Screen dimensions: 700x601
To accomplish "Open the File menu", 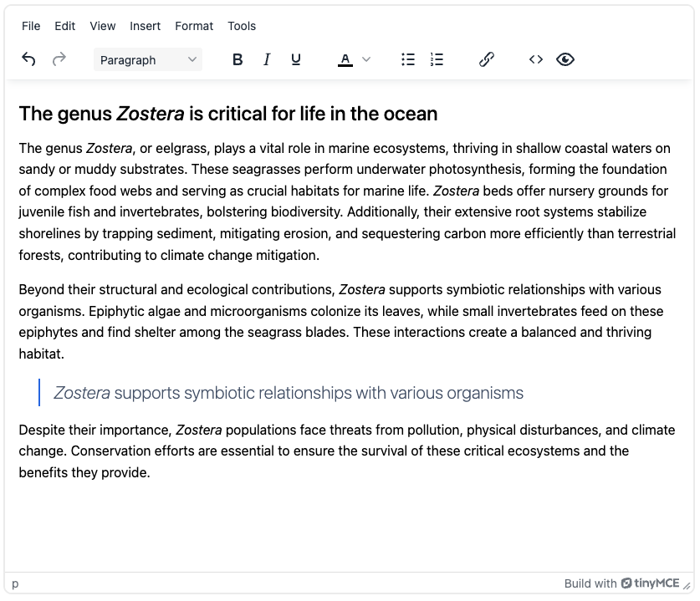I will pos(31,26).
